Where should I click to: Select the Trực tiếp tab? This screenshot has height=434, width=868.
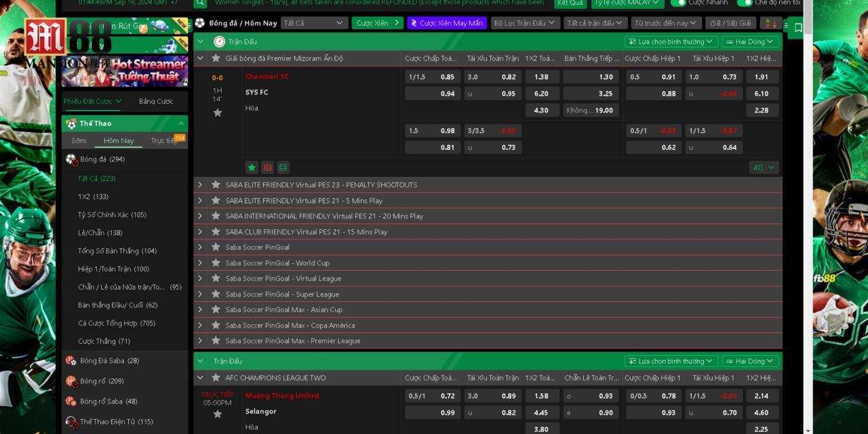pyautogui.click(x=163, y=140)
